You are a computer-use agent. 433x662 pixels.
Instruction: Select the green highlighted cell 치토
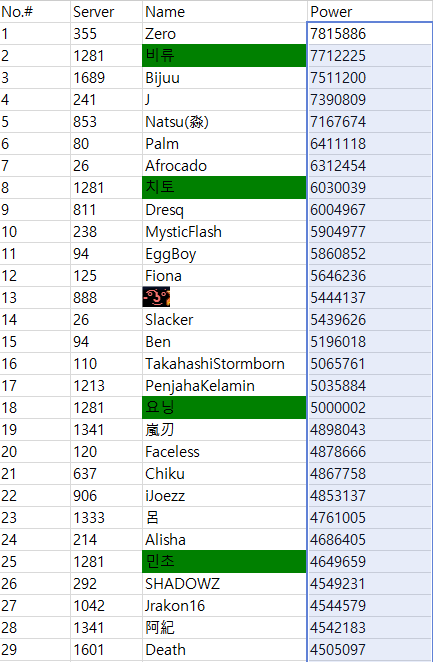tap(225, 187)
